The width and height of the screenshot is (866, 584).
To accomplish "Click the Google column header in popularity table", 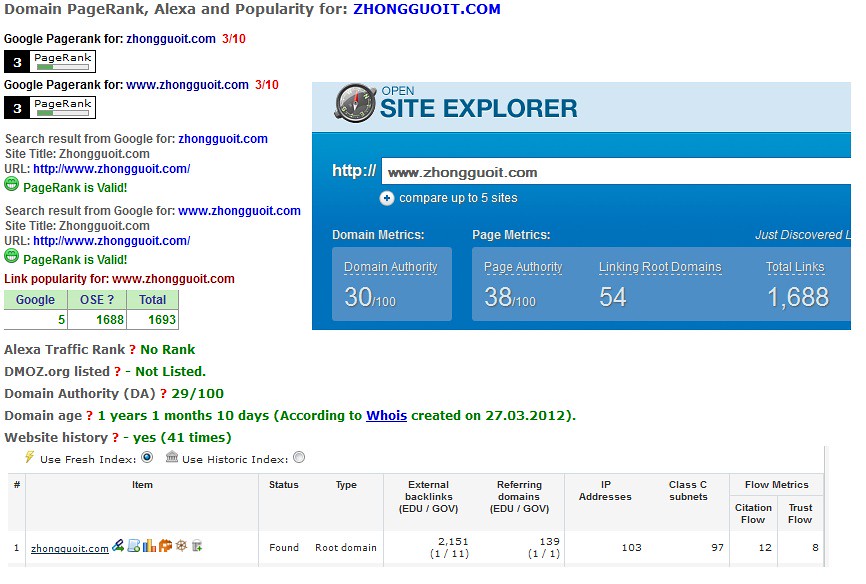I will [35, 299].
